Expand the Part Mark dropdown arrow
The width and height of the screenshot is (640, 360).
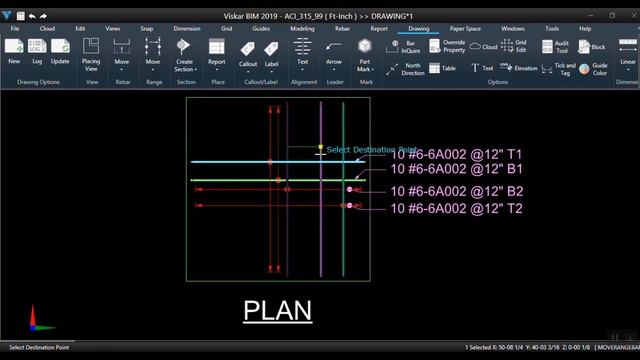tap(373, 69)
